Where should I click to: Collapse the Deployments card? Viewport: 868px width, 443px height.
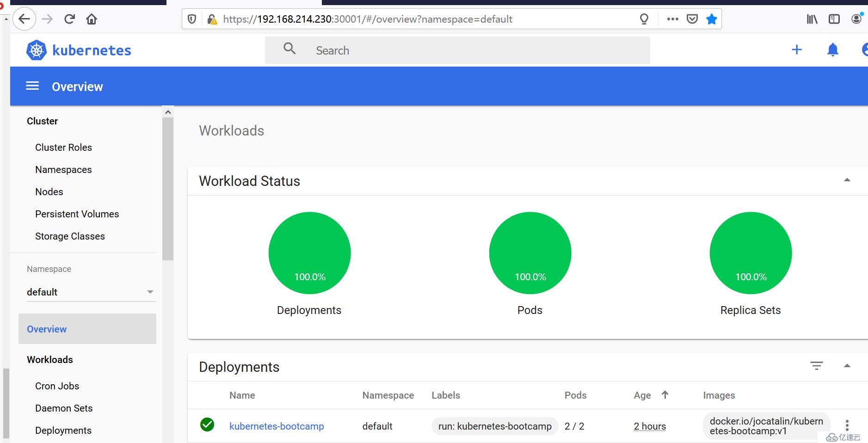[x=847, y=366]
